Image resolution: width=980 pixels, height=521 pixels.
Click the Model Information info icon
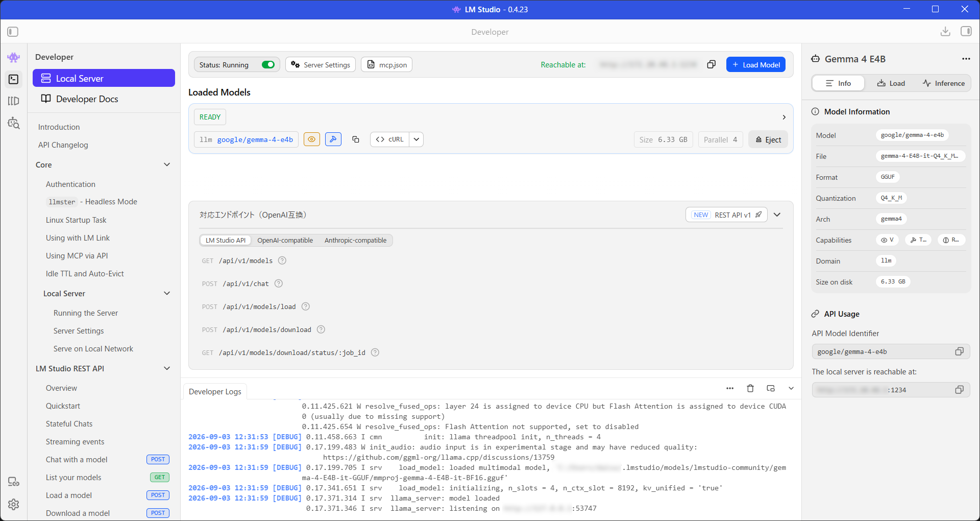click(816, 112)
